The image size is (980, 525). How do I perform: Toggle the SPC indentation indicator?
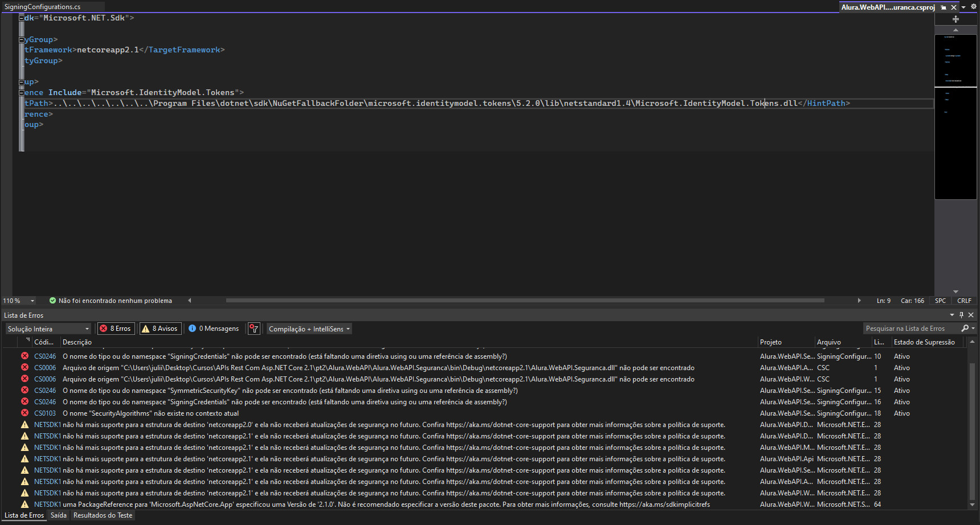(x=940, y=301)
